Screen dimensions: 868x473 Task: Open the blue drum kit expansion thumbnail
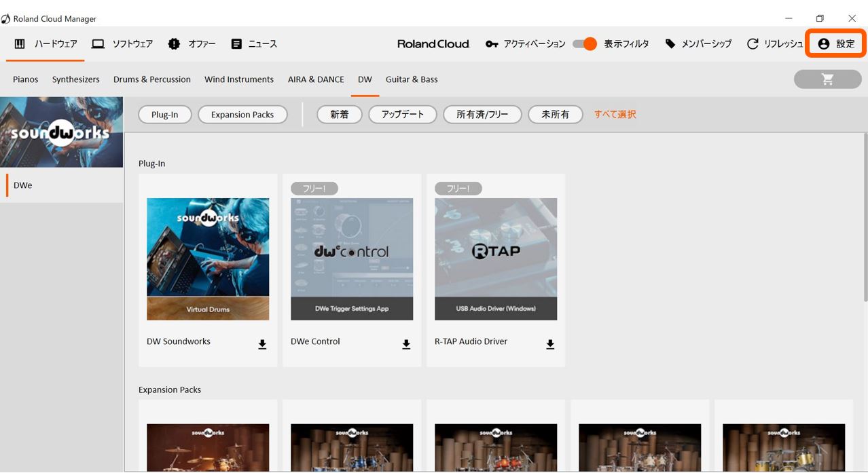352,448
